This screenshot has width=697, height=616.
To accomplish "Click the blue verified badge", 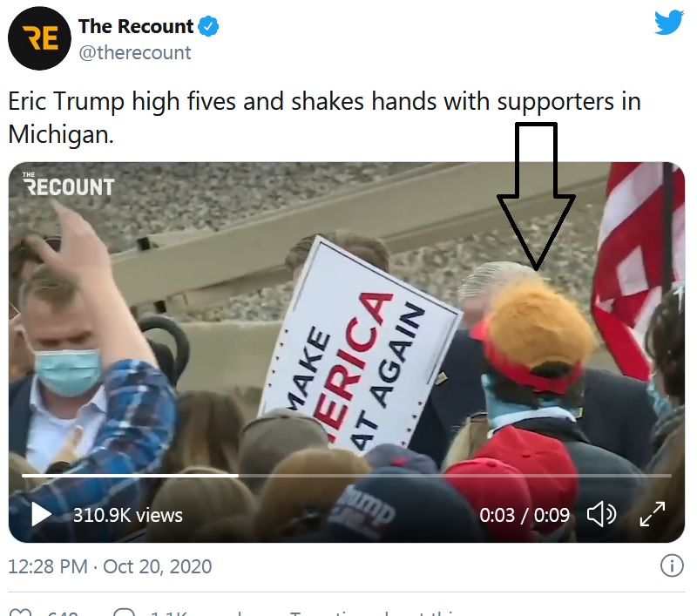I will pos(208,26).
